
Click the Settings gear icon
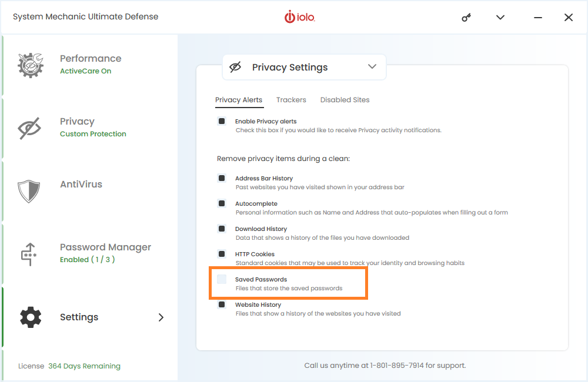point(31,317)
